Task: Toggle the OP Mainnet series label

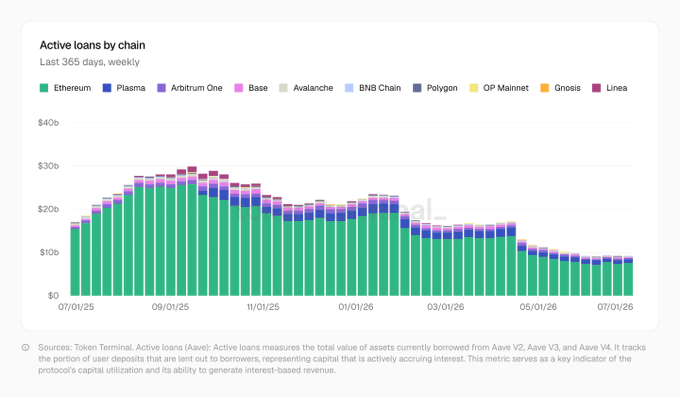Action: 506,88
